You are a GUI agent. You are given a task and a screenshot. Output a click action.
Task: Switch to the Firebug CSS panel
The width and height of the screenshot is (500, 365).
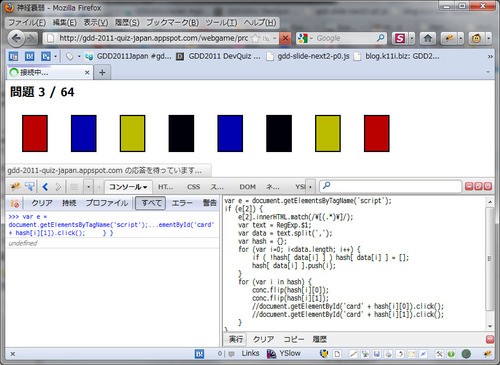pos(193,187)
